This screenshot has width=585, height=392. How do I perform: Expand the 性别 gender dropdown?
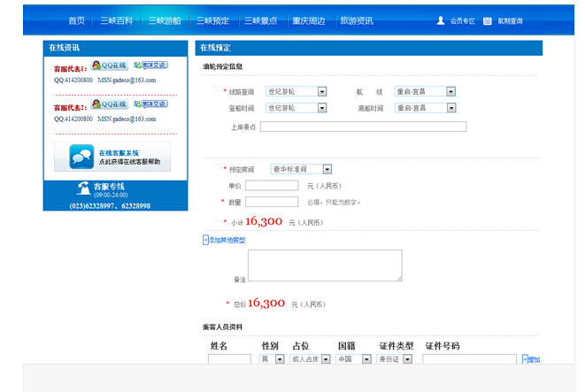pyautogui.click(x=280, y=359)
